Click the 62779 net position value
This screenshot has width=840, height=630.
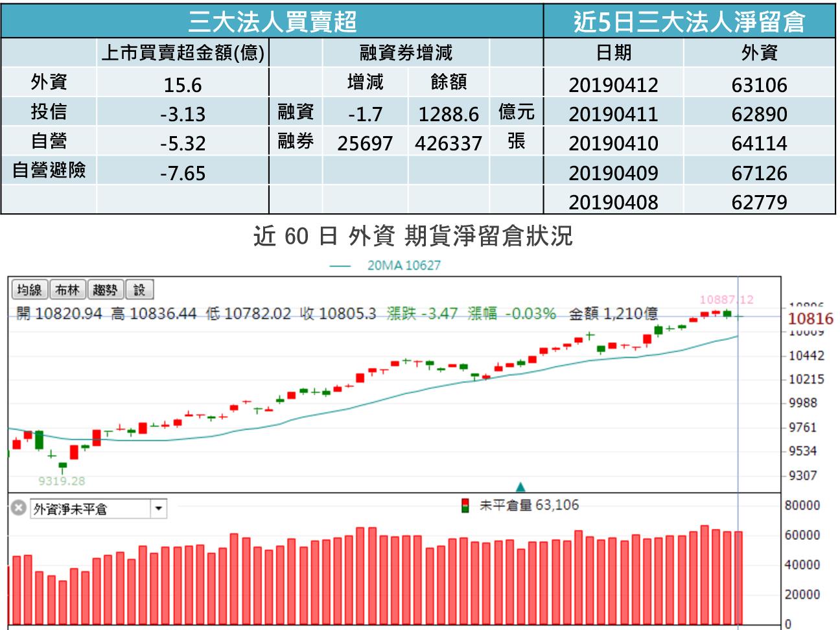coord(759,203)
